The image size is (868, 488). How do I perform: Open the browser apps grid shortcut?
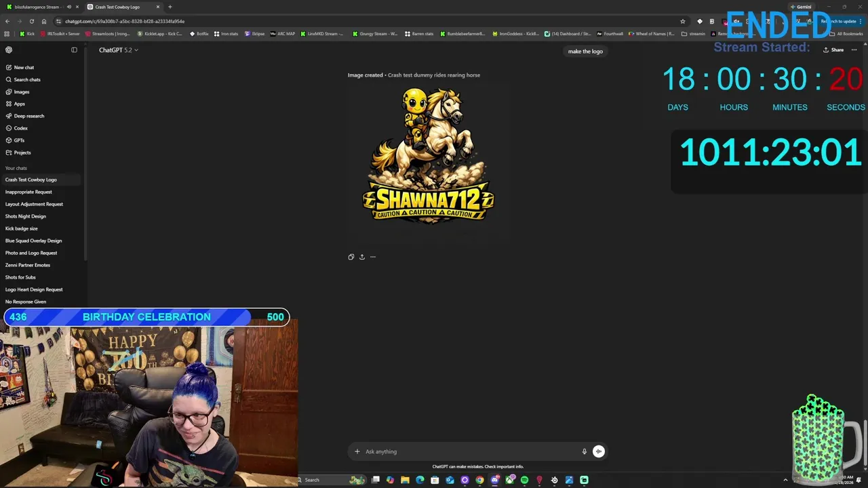pos(7,33)
